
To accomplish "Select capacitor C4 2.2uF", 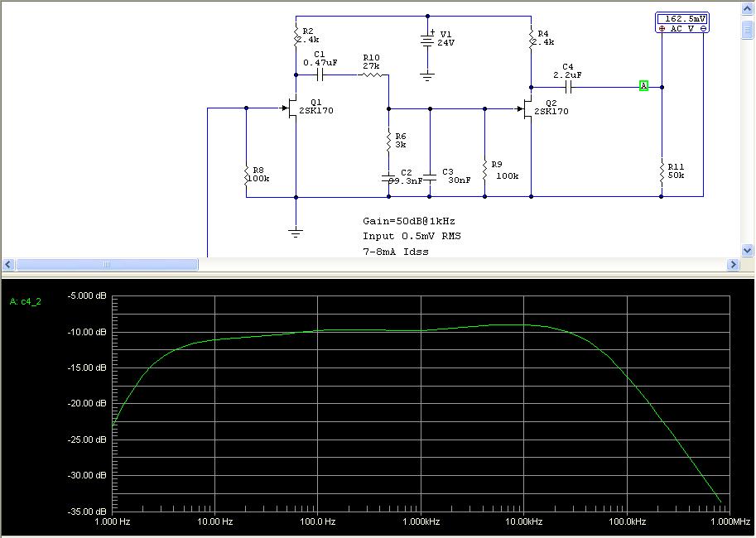I will [x=568, y=87].
